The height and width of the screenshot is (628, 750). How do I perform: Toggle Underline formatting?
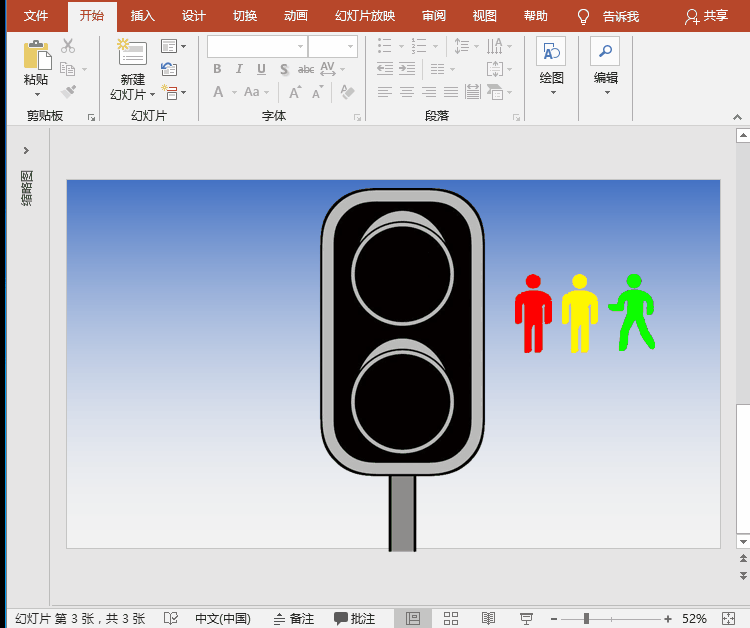(x=261, y=69)
